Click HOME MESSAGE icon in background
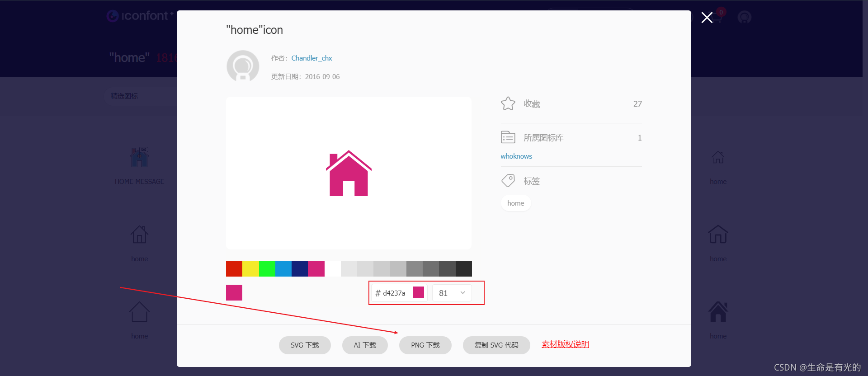The height and width of the screenshot is (376, 868). pos(139,157)
